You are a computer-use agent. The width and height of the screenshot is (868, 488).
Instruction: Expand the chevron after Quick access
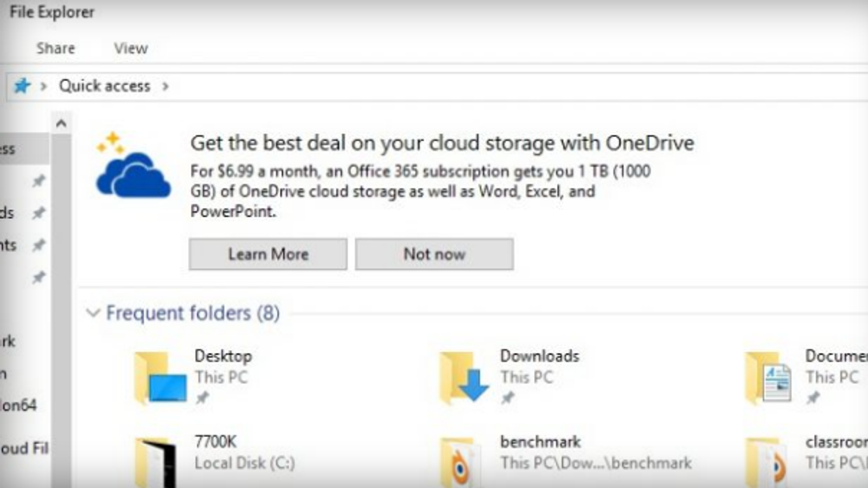(x=165, y=86)
